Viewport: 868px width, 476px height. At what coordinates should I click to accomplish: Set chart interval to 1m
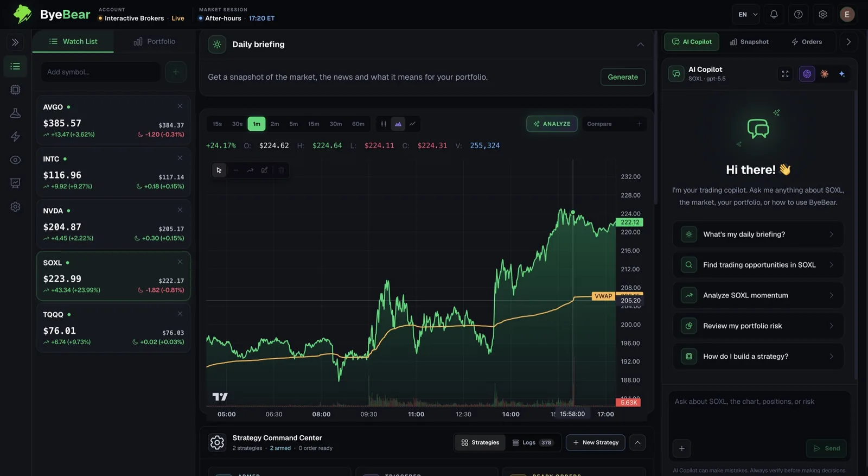257,124
